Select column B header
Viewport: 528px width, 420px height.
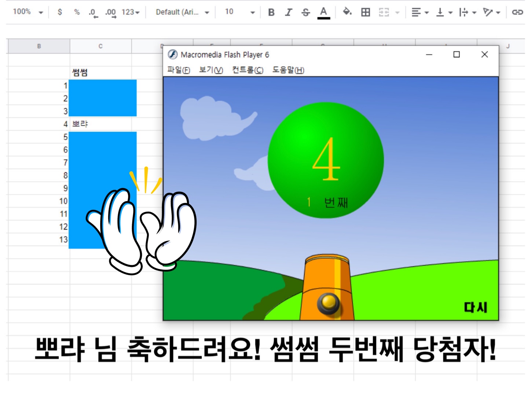click(39, 46)
